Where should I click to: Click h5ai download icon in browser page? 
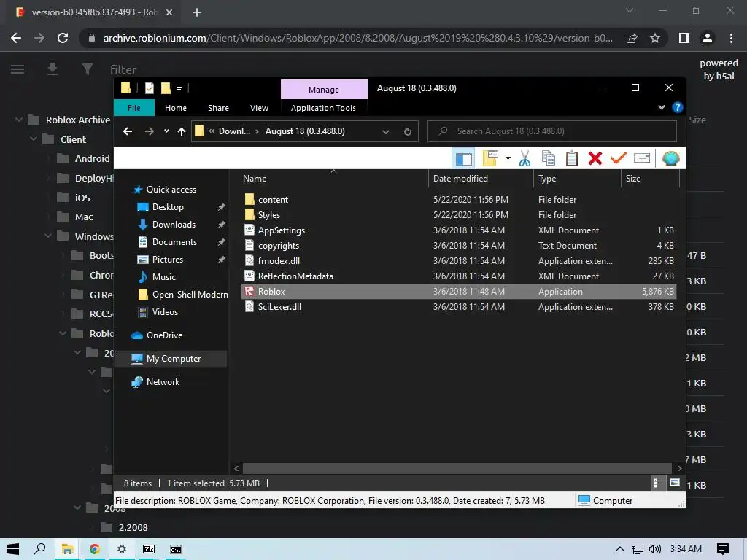[x=53, y=69]
